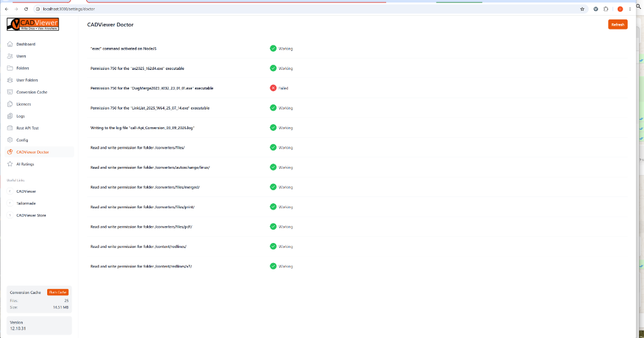Click the CADViewer Doctor page heading
This screenshot has height=338, width=644.
point(110,25)
